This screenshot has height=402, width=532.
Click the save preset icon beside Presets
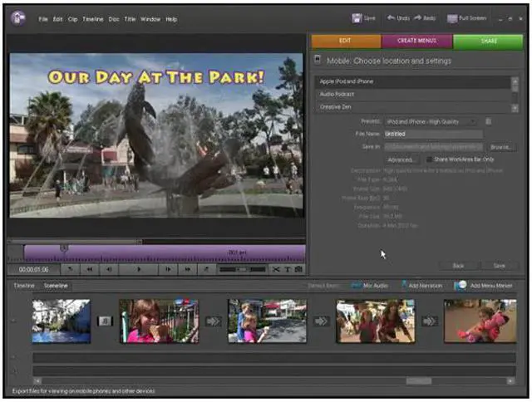pyautogui.click(x=488, y=121)
